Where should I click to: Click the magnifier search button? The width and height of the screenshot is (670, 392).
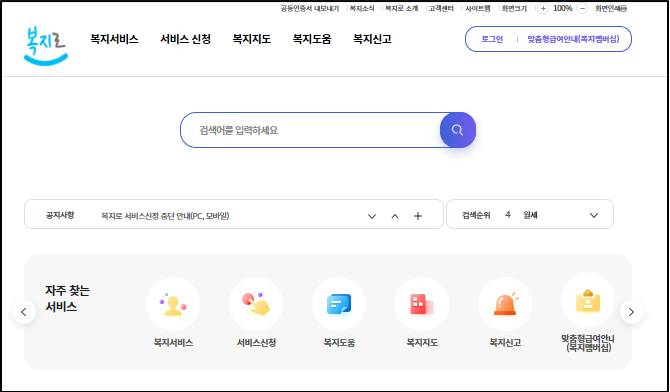(458, 130)
